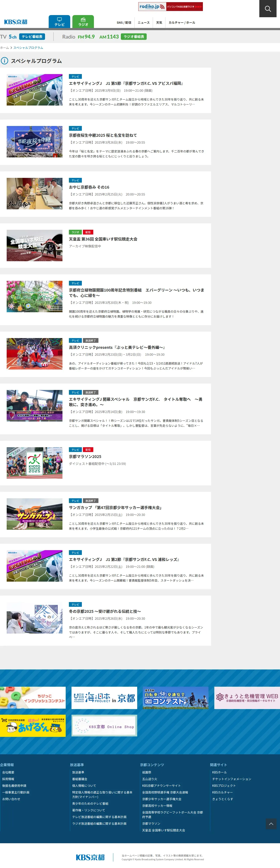280x868 pixels.
Task: Open 京都夜桜生中継2025 program thumbnail
Action: pos(34,142)
